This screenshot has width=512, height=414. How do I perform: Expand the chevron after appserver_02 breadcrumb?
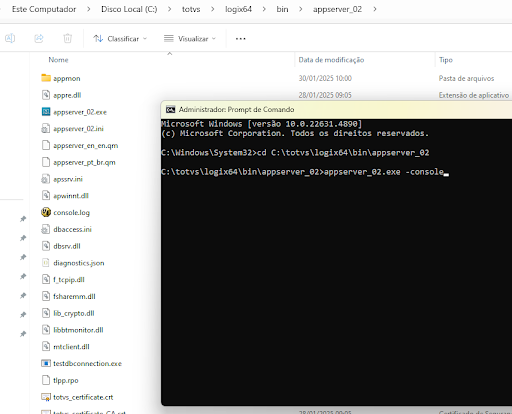click(375, 9)
